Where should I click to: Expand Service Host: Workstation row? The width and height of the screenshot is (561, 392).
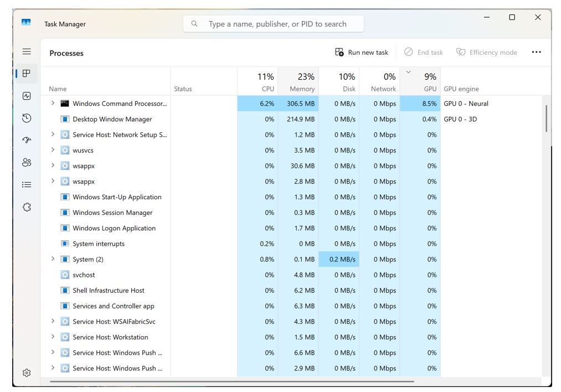point(53,337)
